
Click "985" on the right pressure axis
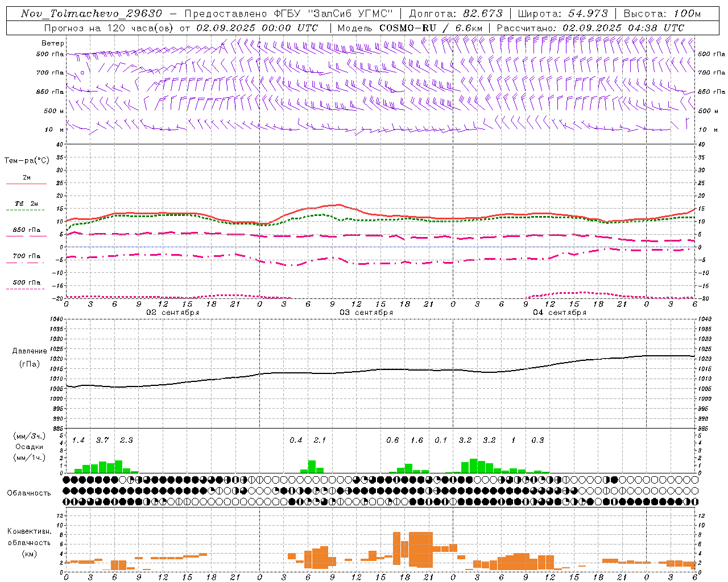click(x=704, y=429)
